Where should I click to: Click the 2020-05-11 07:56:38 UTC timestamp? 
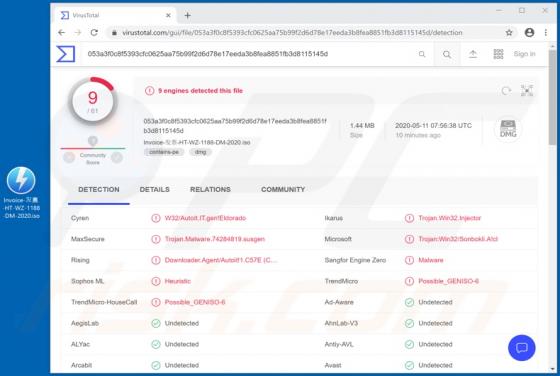coord(433,126)
